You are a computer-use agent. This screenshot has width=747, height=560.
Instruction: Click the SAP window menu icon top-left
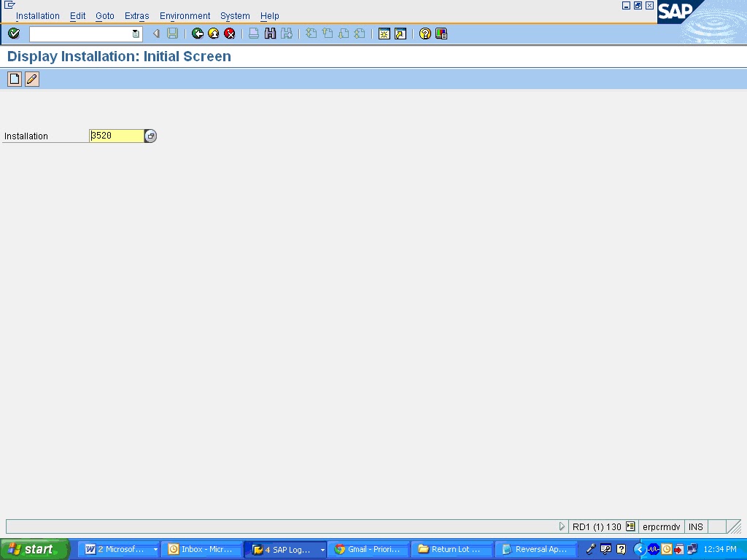(x=9, y=5)
